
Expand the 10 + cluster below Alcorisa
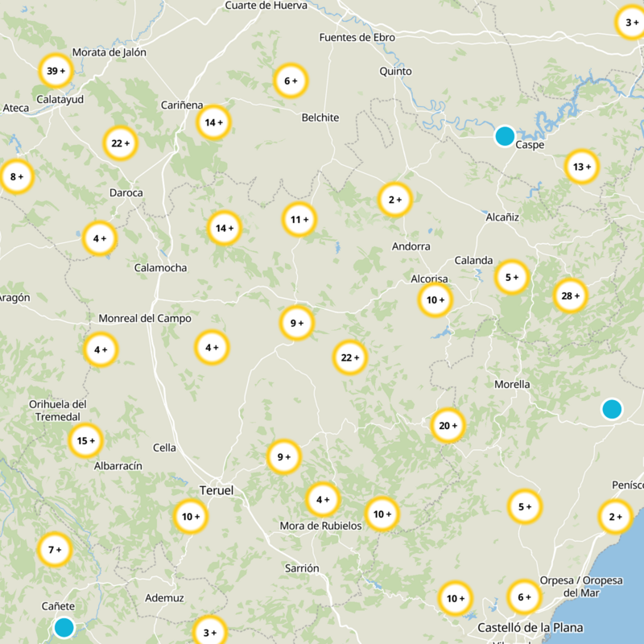(436, 299)
